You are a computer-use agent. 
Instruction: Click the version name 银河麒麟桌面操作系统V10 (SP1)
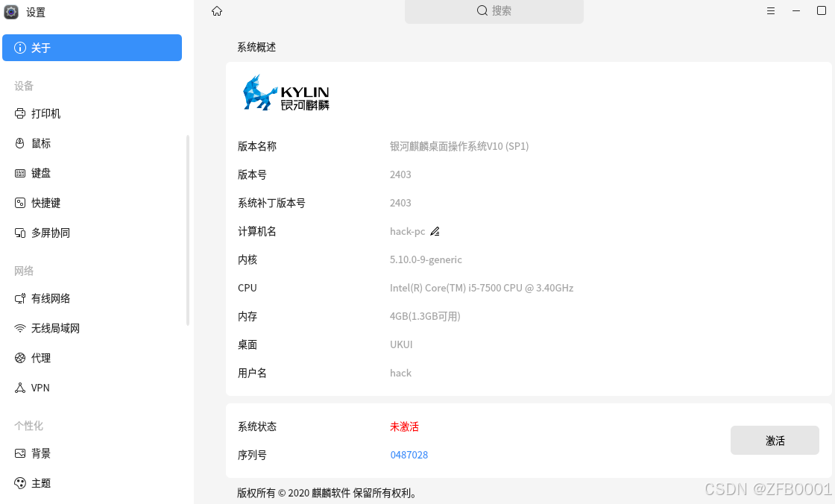(459, 146)
